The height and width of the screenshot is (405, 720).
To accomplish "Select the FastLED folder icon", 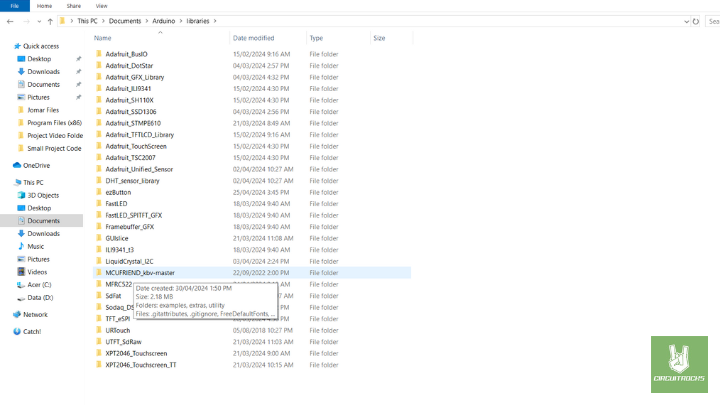I will 99,203.
